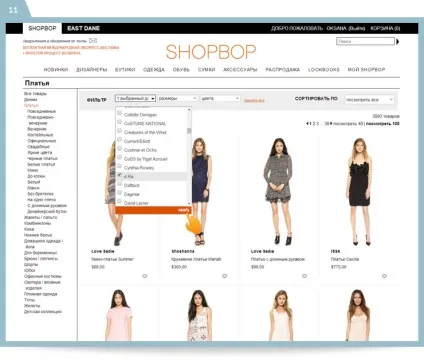Click the SHOPBOP logo
This screenshot has width=424, height=360.
211,52
